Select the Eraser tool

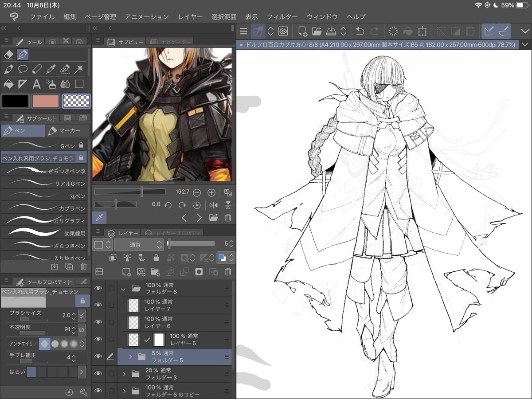[8, 55]
